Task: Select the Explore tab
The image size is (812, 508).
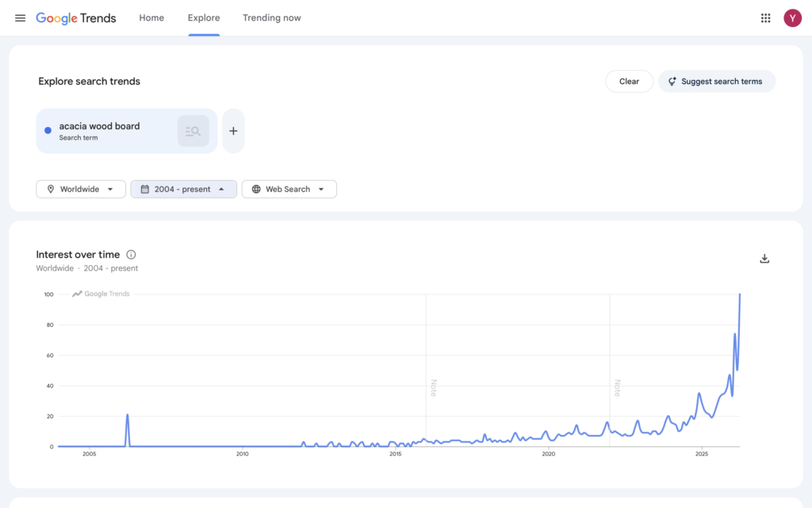Action: pos(204,17)
